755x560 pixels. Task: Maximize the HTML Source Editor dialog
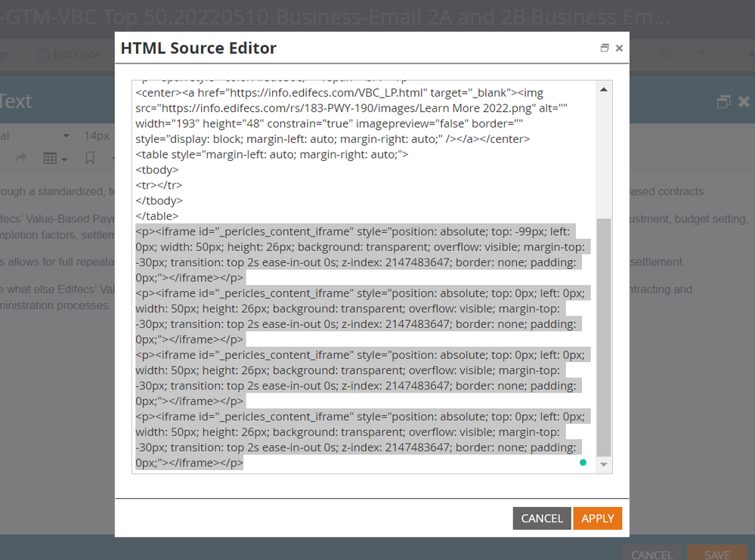(x=605, y=48)
